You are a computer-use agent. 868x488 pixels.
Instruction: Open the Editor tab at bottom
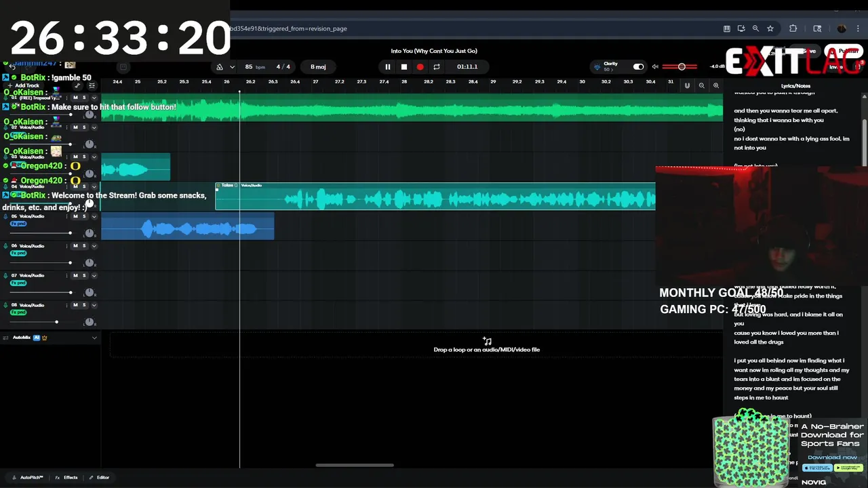[x=99, y=478]
